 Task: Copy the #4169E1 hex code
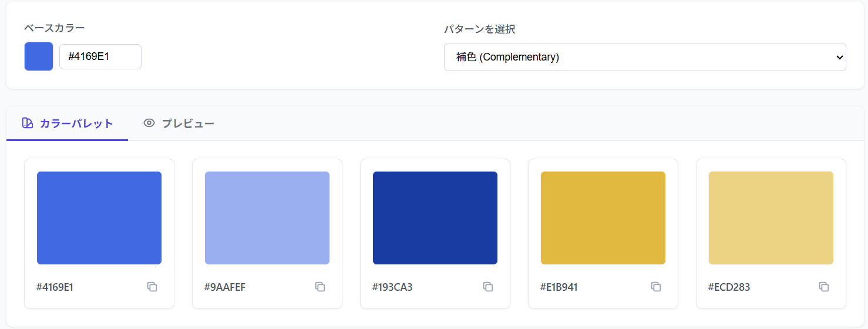pyautogui.click(x=152, y=287)
